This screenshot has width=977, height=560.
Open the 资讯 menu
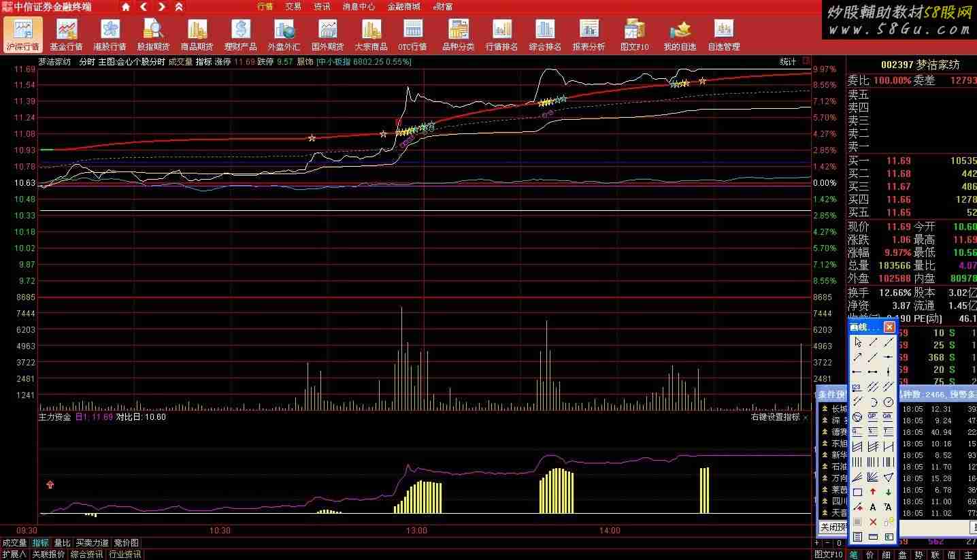(x=322, y=7)
